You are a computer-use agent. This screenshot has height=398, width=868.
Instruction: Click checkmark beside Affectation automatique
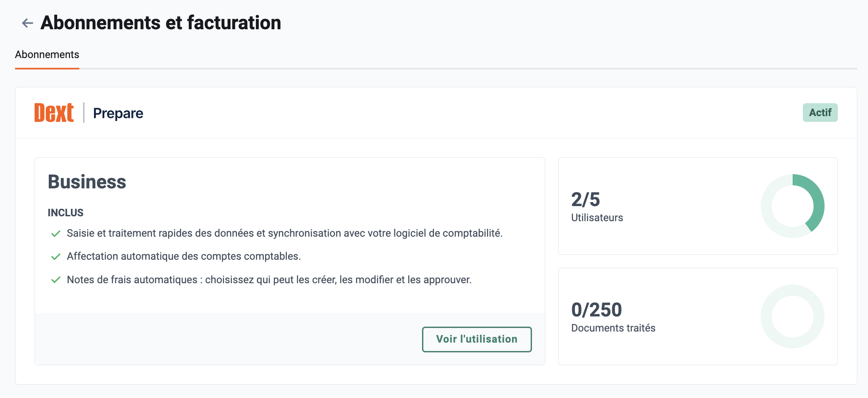[x=56, y=257]
